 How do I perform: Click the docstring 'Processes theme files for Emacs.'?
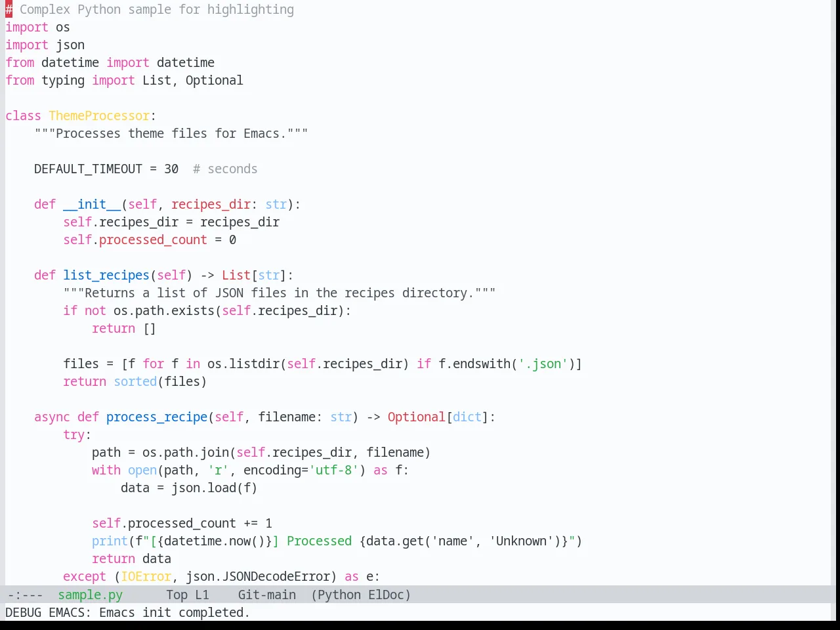[171, 133]
